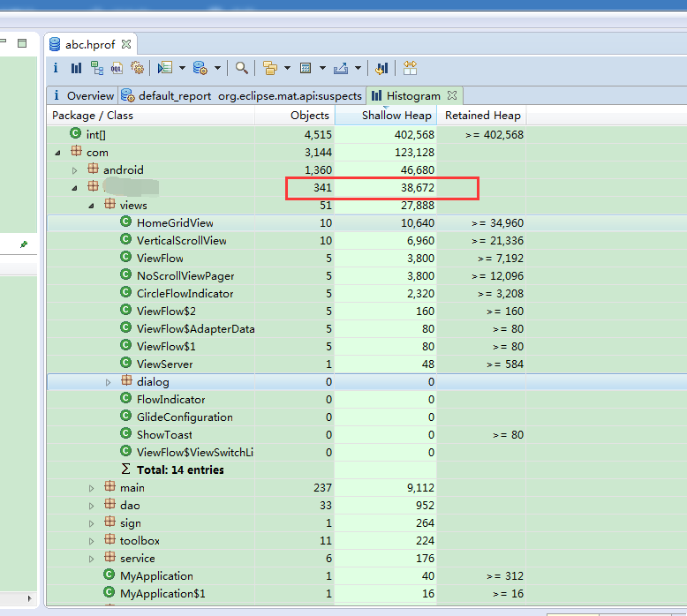Open the dominator tree icon

click(x=97, y=68)
